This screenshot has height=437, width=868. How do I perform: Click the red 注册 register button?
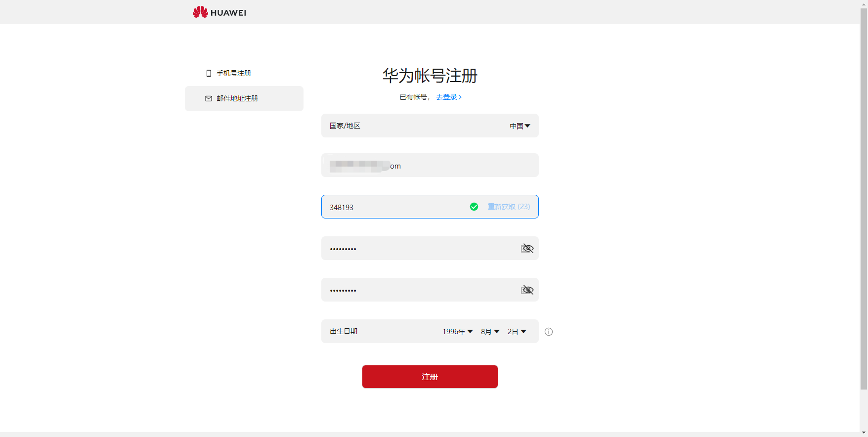[430, 377]
